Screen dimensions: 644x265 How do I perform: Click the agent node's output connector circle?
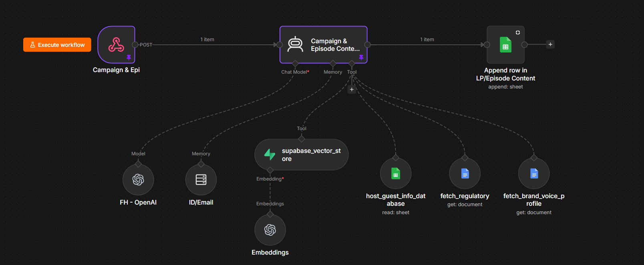click(x=368, y=45)
